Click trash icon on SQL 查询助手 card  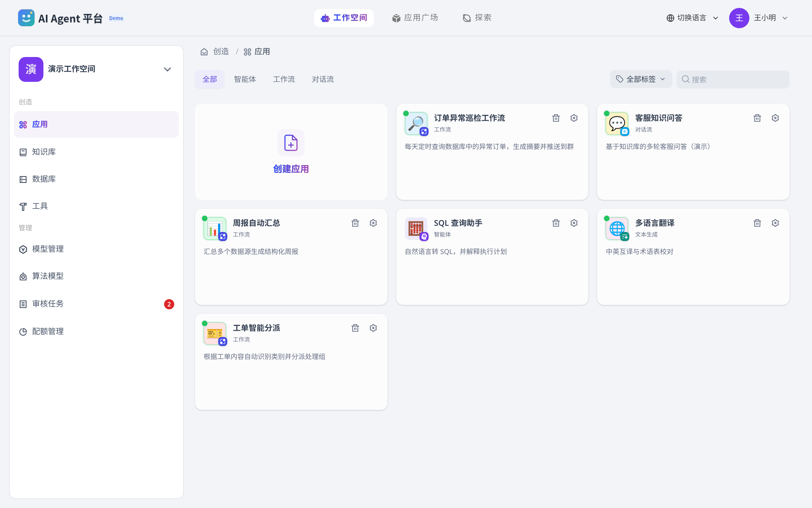click(556, 223)
